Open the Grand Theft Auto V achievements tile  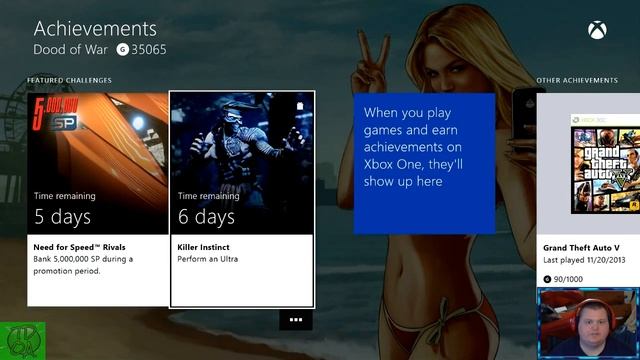click(588, 190)
